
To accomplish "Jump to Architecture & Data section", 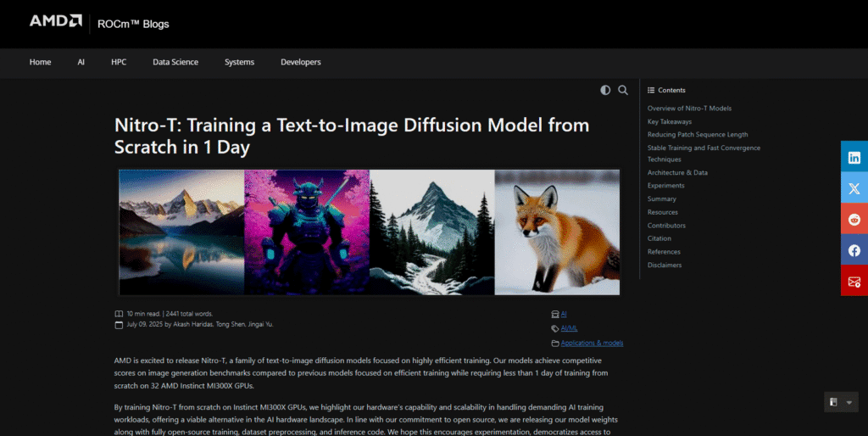I will [677, 172].
